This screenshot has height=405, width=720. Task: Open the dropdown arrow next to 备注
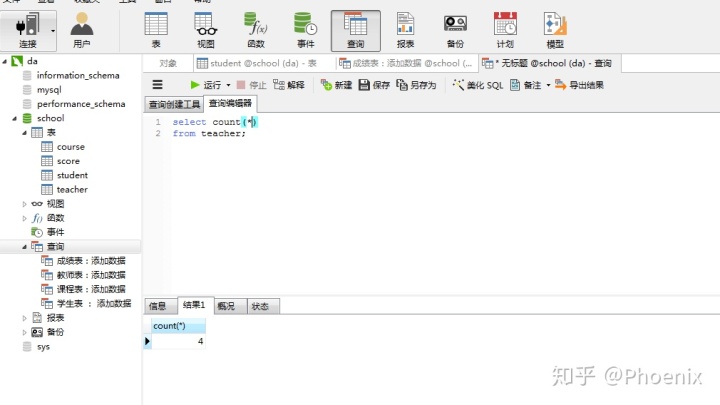(548, 85)
